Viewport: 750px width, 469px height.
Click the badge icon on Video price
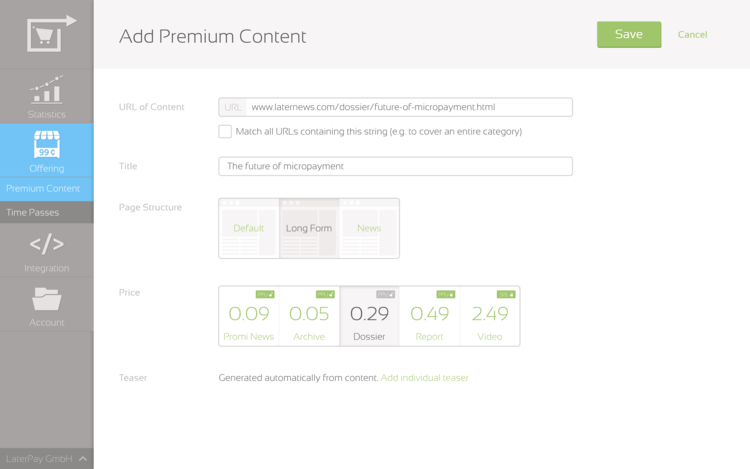[506, 294]
